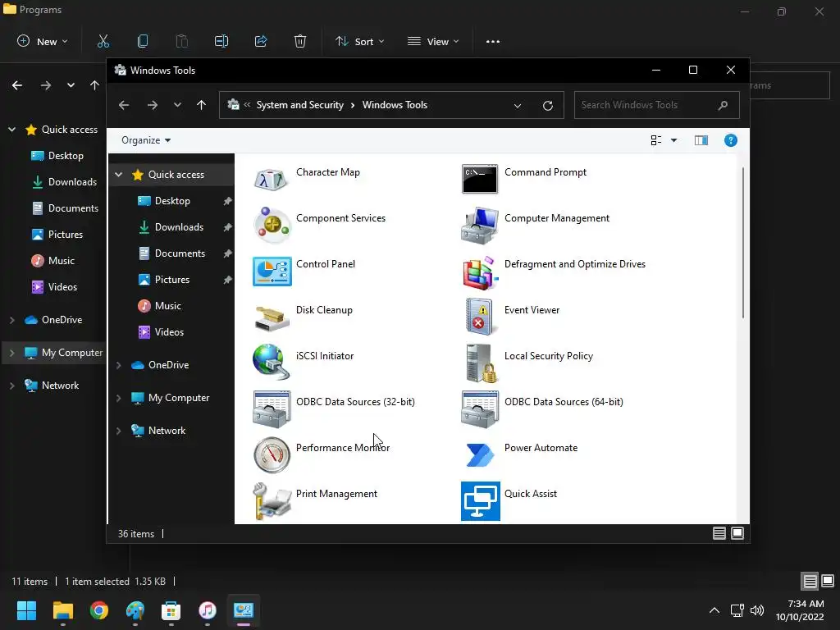Open Power Automate icon

pyautogui.click(x=479, y=454)
